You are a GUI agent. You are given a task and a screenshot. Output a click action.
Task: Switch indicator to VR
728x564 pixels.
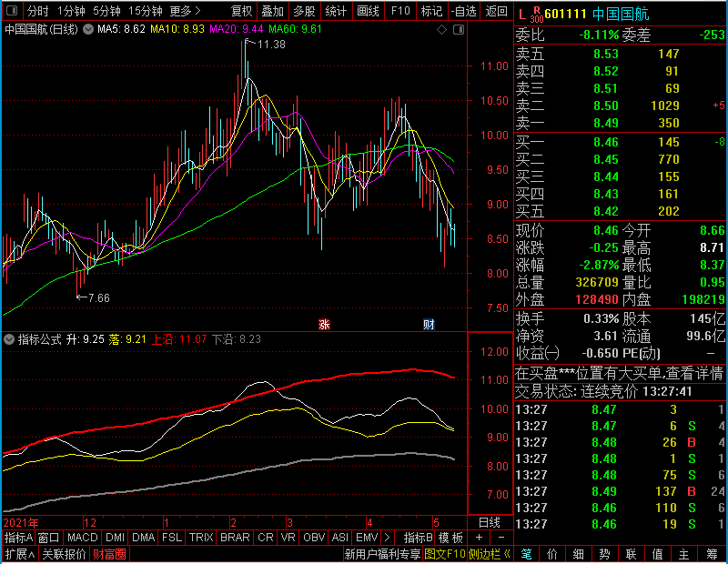(288, 538)
